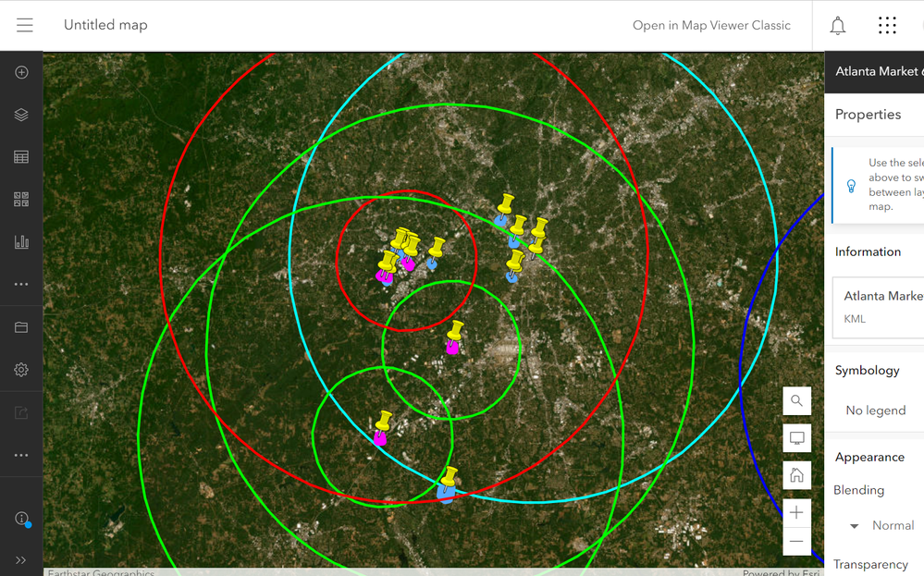Click the Properties panel title

[868, 115]
